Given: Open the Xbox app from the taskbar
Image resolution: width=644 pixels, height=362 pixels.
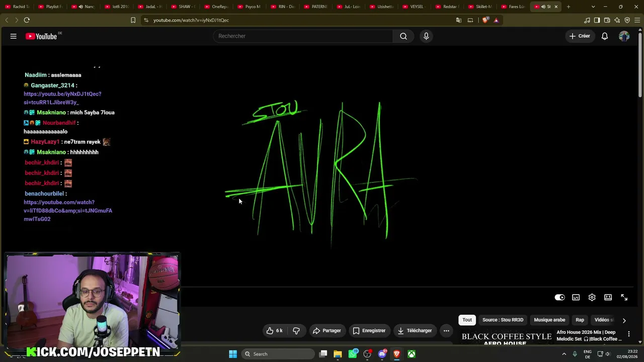Looking at the screenshot, I should tap(412, 354).
